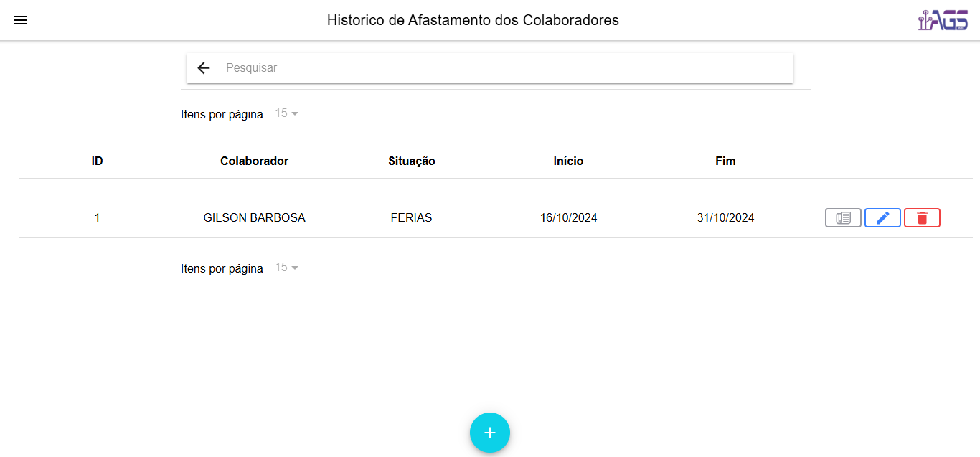Edit the FERIAS record with pencil icon
The height and width of the screenshot is (457, 980).
[882, 218]
